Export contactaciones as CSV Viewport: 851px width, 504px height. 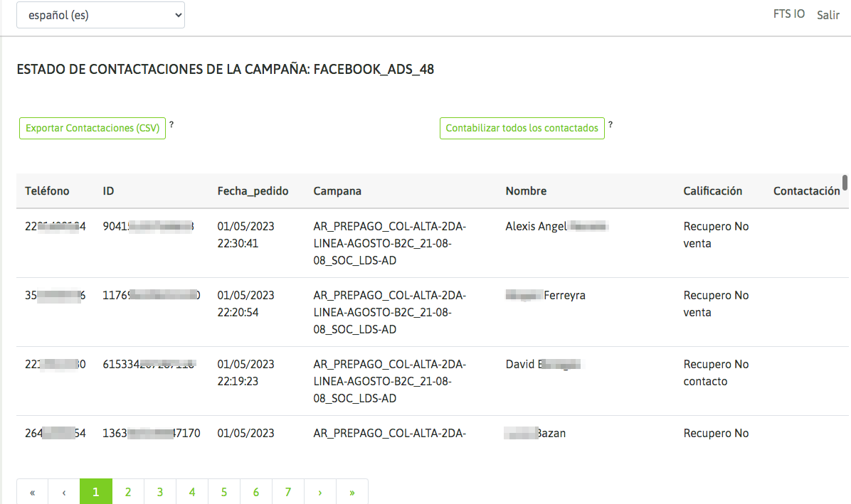coord(92,129)
